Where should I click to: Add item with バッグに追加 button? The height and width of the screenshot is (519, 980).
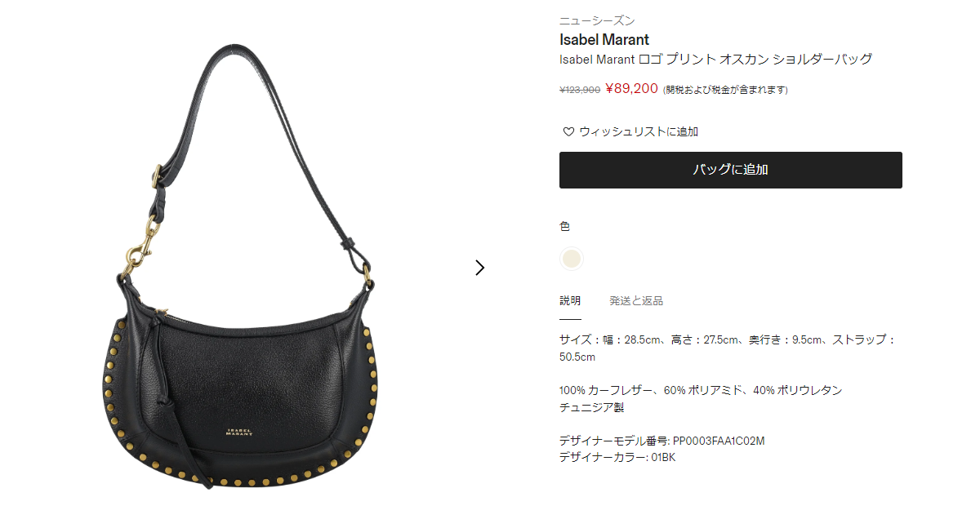click(731, 170)
